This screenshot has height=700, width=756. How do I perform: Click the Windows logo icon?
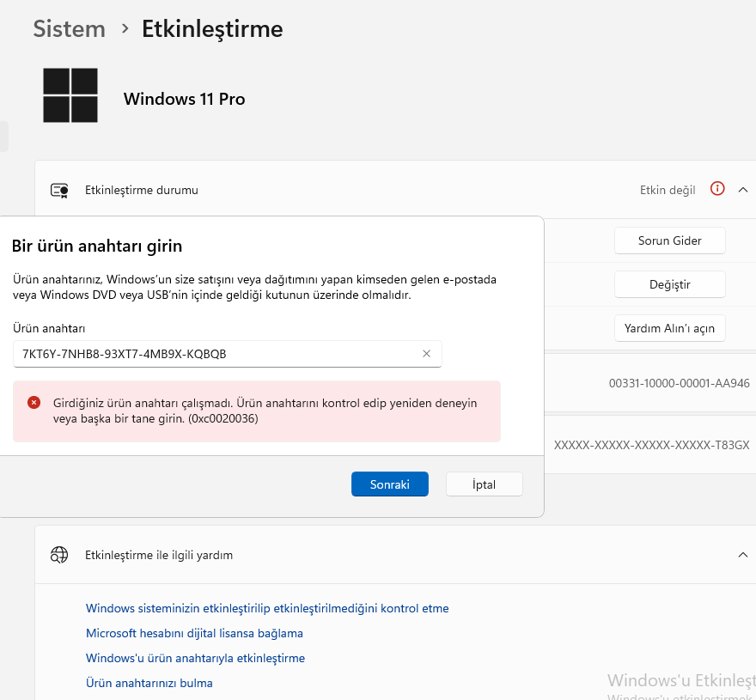[70, 95]
